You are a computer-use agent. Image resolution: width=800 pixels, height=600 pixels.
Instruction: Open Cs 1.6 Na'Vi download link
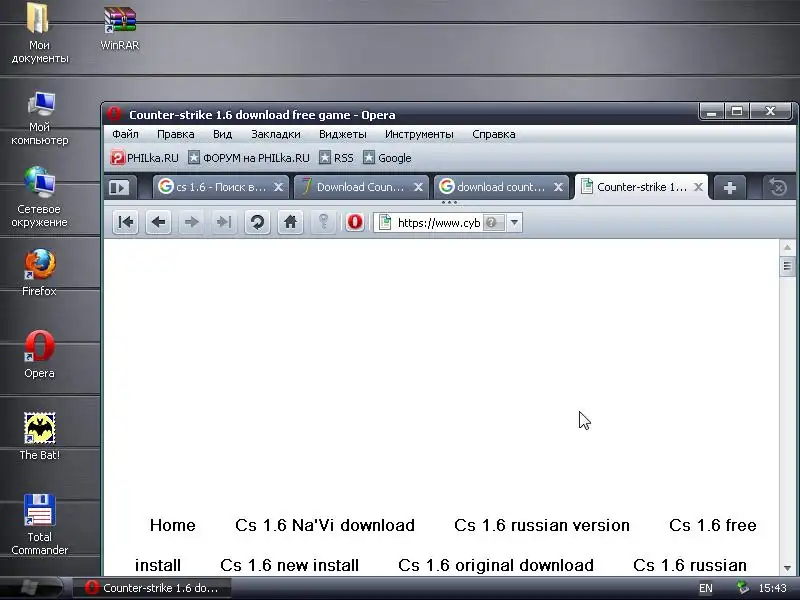[x=325, y=525]
